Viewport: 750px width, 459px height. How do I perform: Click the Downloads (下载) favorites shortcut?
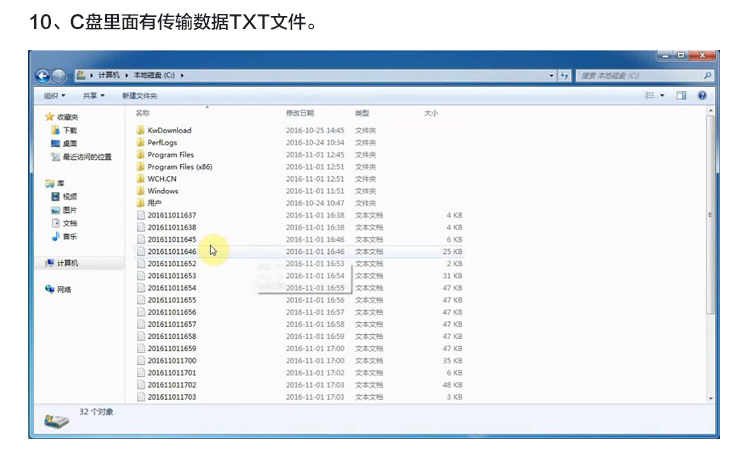click(x=69, y=130)
